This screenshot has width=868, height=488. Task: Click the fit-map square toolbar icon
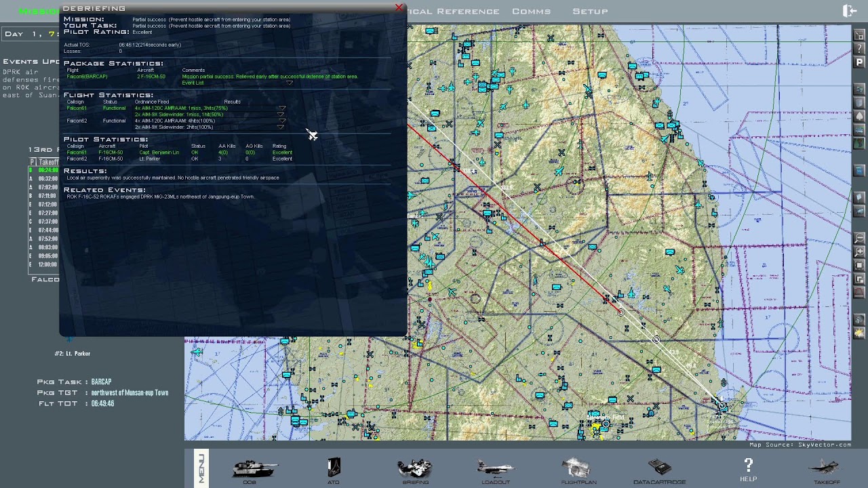[x=859, y=265]
